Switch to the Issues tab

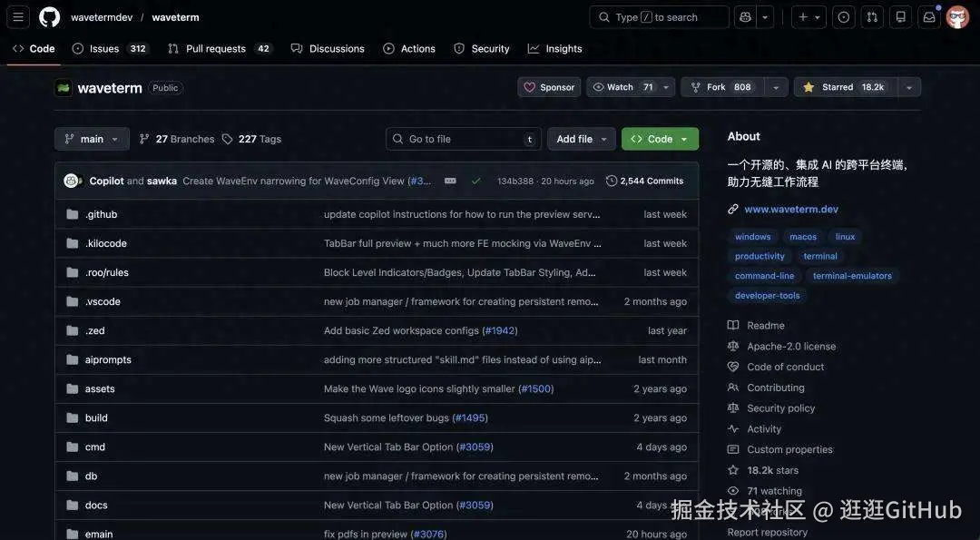[111, 49]
